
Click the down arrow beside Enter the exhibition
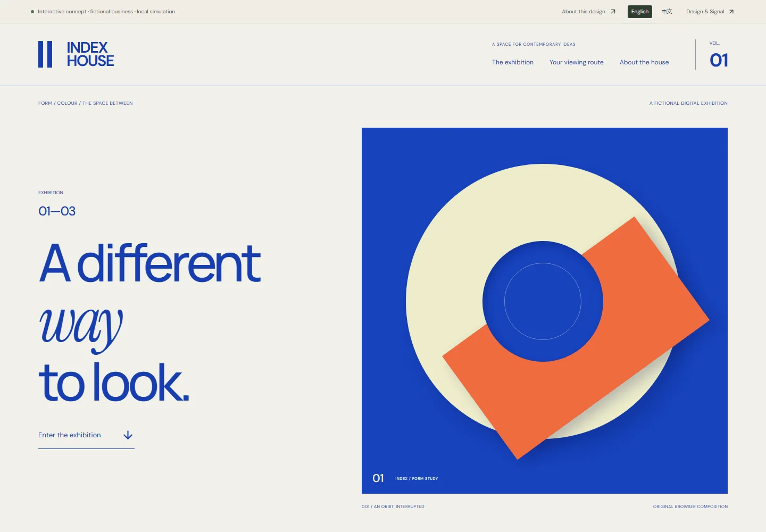point(128,435)
